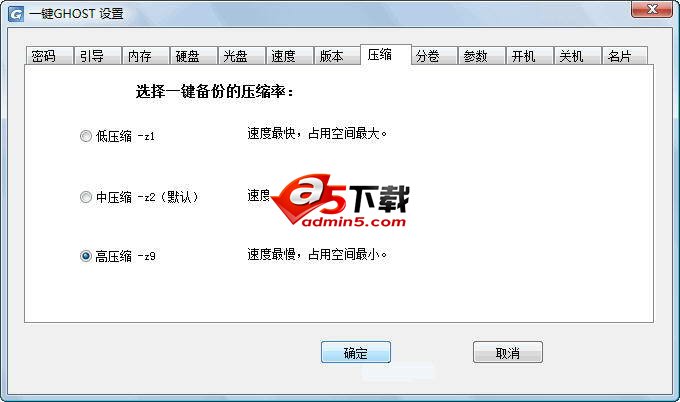Show the 关机 tab
The width and height of the screenshot is (680, 402).
(578, 56)
